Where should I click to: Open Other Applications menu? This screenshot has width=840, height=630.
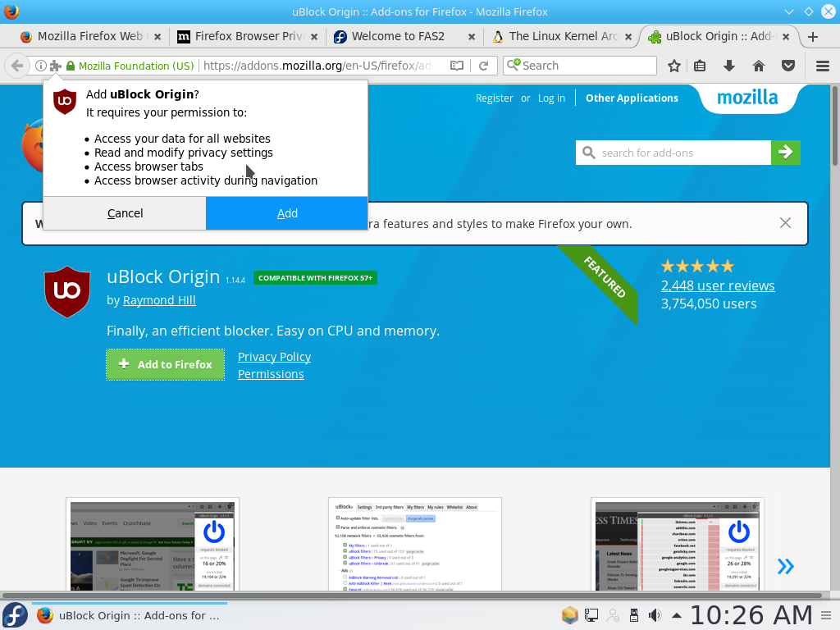click(632, 98)
